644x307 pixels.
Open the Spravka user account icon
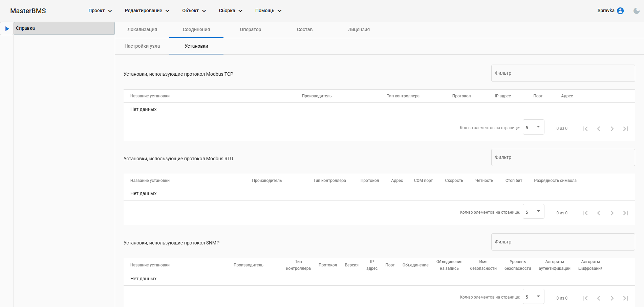point(620,11)
